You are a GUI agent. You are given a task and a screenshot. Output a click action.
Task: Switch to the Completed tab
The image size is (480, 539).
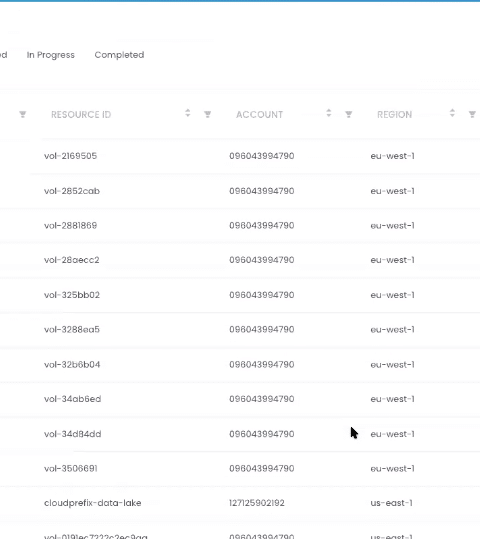tap(119, 55)
